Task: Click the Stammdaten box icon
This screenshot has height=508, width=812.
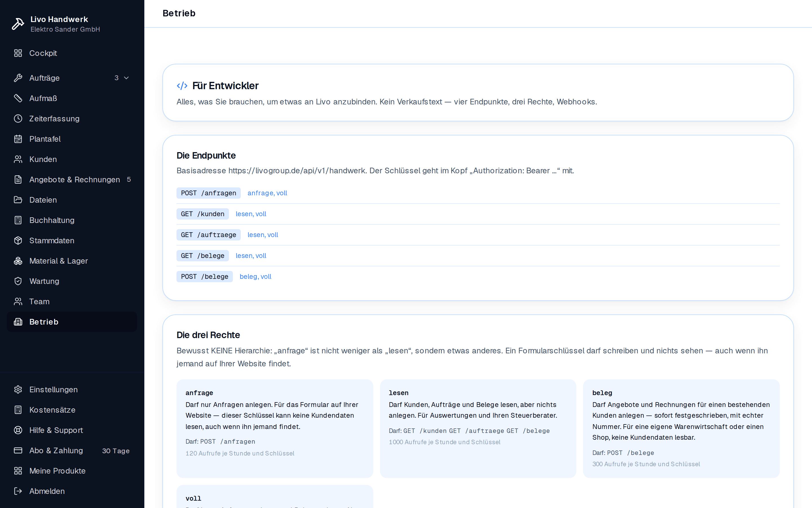Action: (x=18, y=240)
